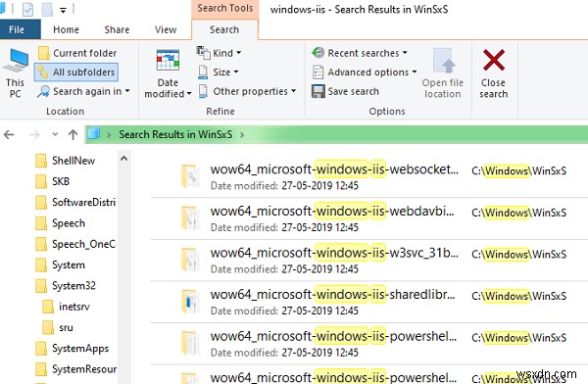Viewport: 588px width, 384px height.
Task: Click New folder quick access toolbar icon
Action: tap(47, 10)
